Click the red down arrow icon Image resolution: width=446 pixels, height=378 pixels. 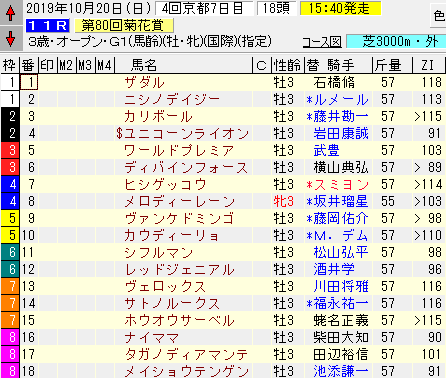[x=11, y=38]
